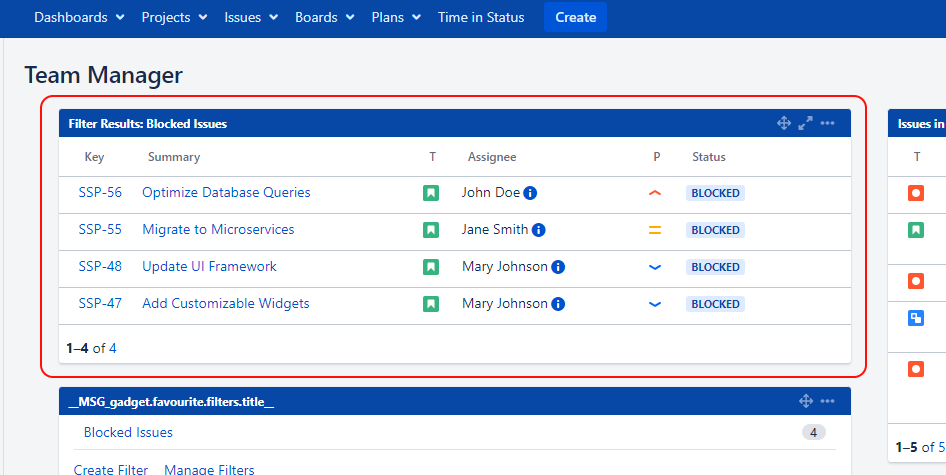Viewport: 946px width, 475px height.
Task: Click info icon for Mary Johnson on SSP-48
Action: coord(558,267)
